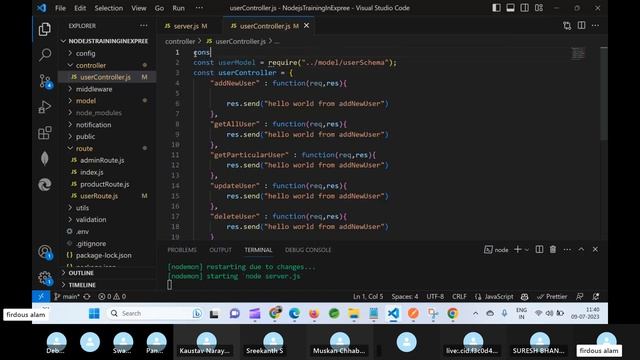Screen dimensions: 640x360
Task: Click the Windows taskbar Search box
Action: 155,313
